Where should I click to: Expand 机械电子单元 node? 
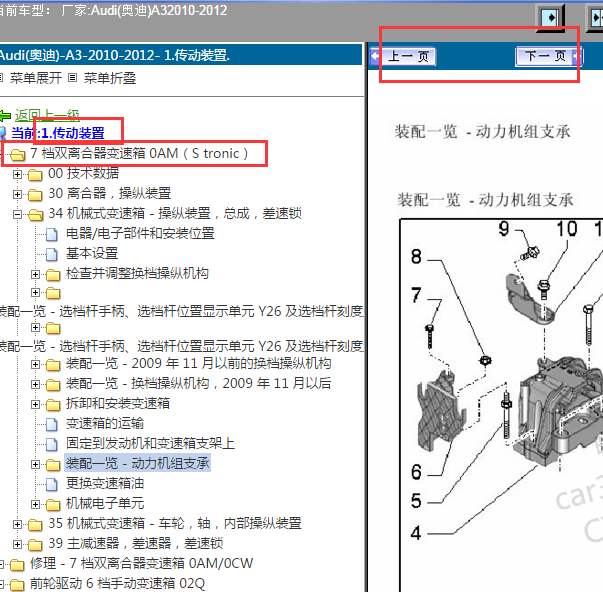35,504
